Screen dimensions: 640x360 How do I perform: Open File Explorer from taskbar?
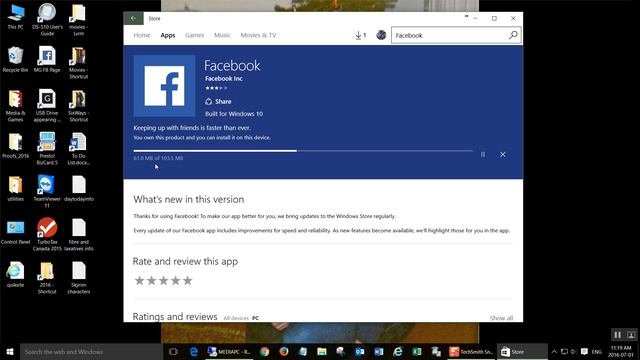coord(322,351)
